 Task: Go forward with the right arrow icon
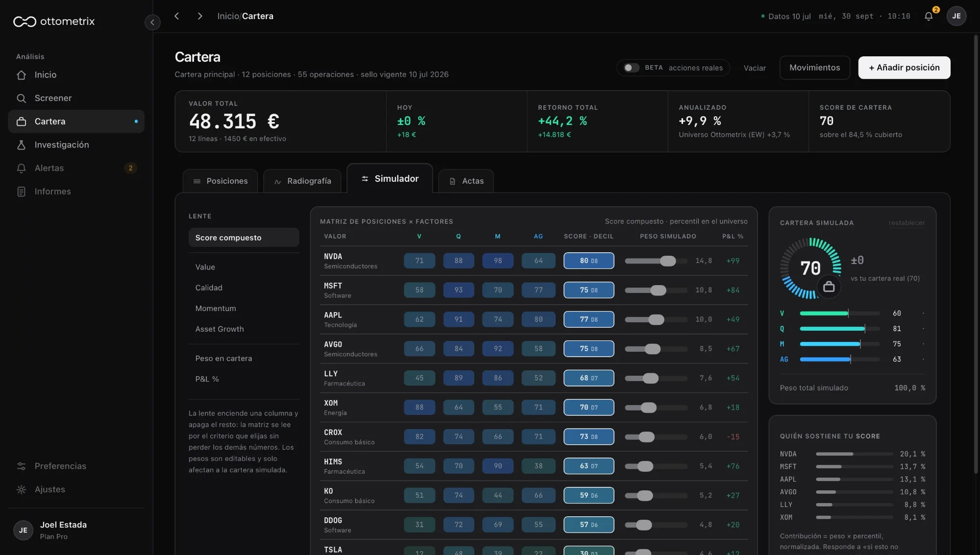pyautogui.click(x=199, y=16)
